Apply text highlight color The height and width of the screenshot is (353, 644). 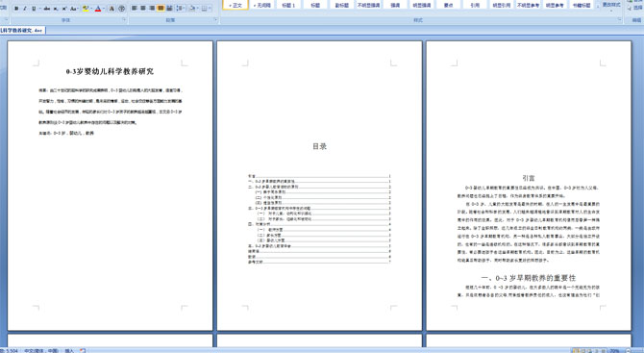(86, 9)
